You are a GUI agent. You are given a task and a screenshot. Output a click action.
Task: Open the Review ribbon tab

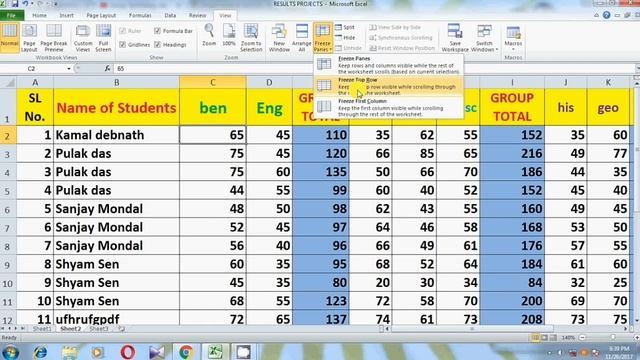pyautogui.click(x=198, y=16)
